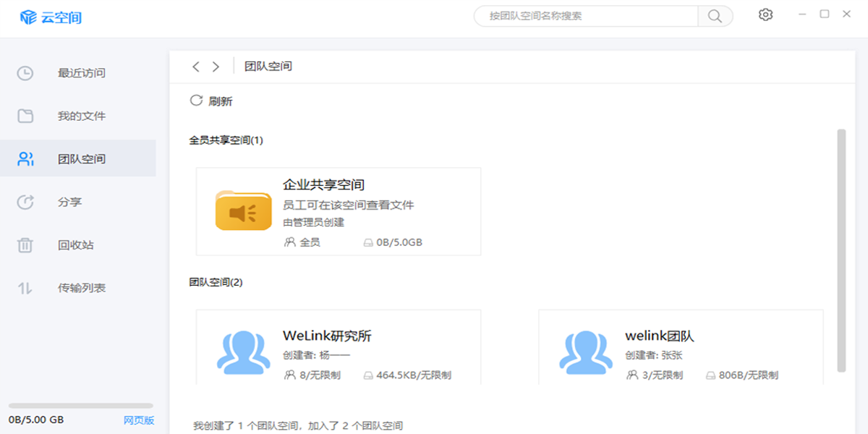Click the 刷新 refresh button
Screen dimensions: 868x434
click(211, 101)
